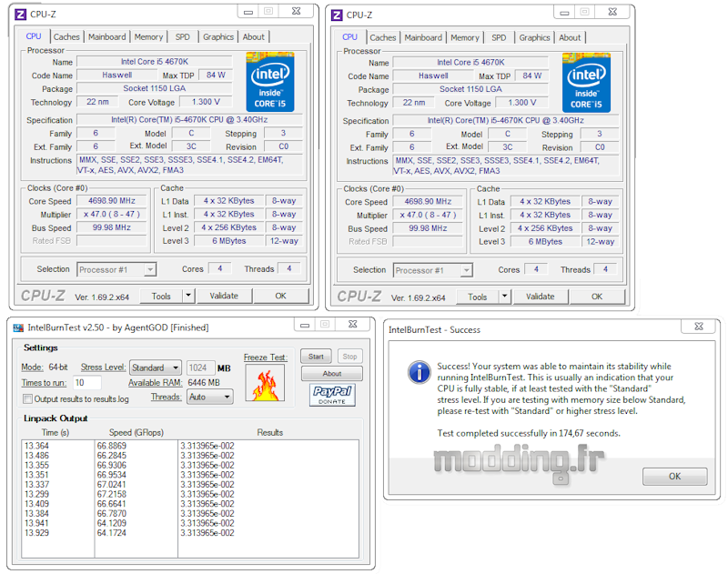Click the PayPal Donate button

tap(332, 395)
